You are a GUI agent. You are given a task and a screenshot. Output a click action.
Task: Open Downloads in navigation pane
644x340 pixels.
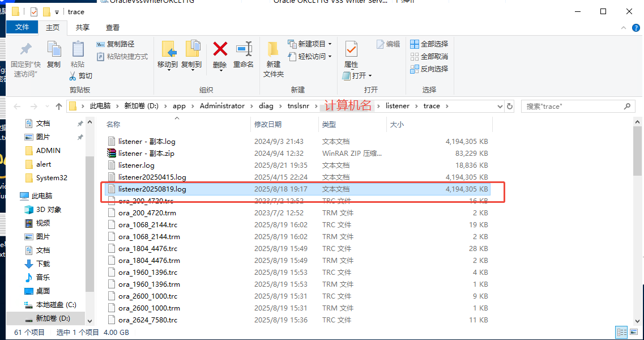[42, 264]
